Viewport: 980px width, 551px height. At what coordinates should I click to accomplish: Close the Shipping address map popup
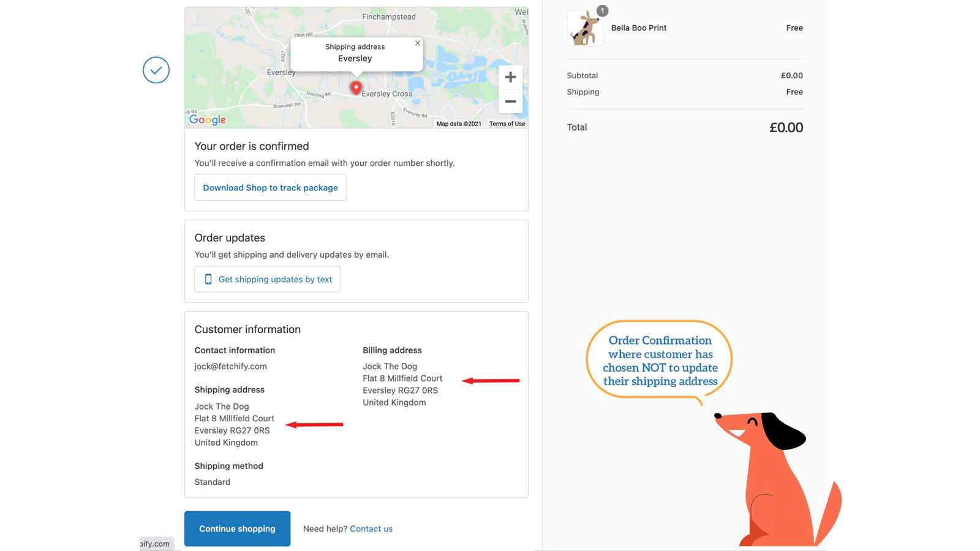coord(418,43)
